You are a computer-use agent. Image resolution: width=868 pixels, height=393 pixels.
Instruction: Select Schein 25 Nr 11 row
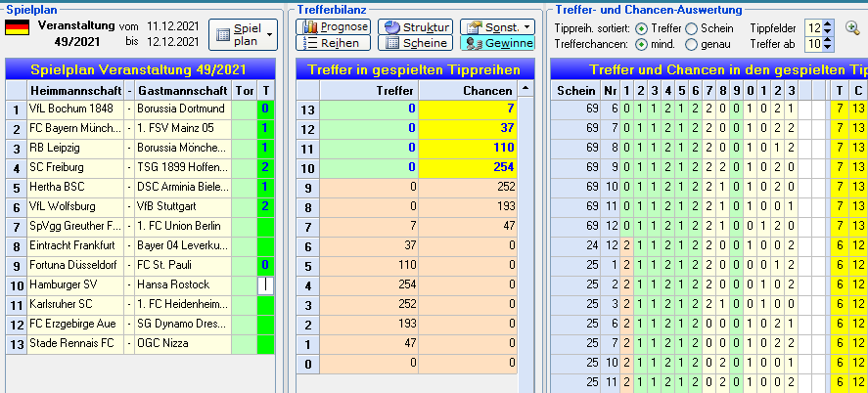tap(709, 381)
